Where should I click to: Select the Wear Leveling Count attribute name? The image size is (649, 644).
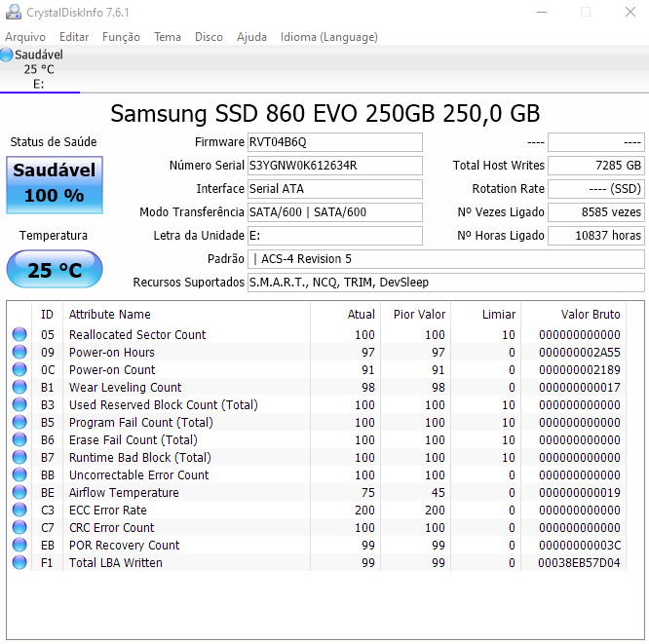(x=126, y=388)
